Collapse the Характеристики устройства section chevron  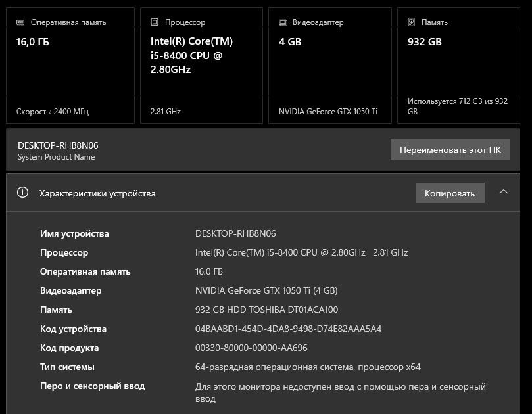pos(504,192)
